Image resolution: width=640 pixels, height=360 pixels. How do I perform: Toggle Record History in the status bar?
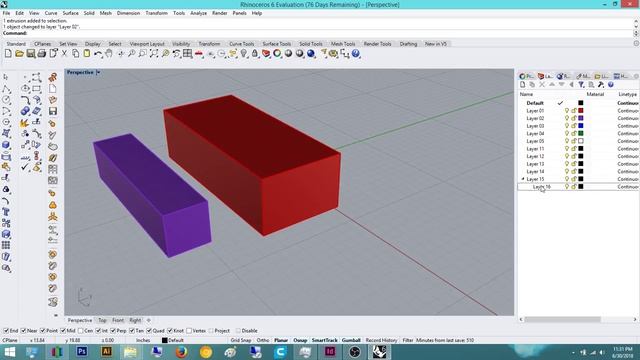381,340
